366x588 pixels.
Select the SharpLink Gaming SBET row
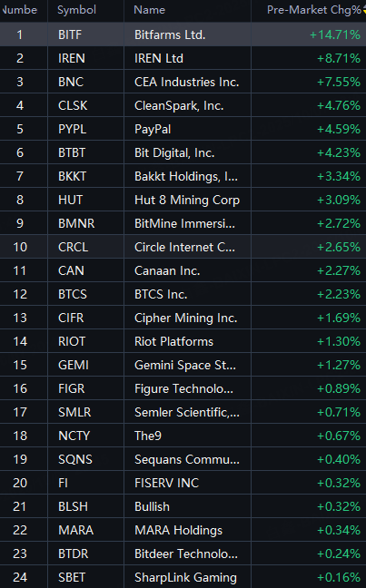183,577
